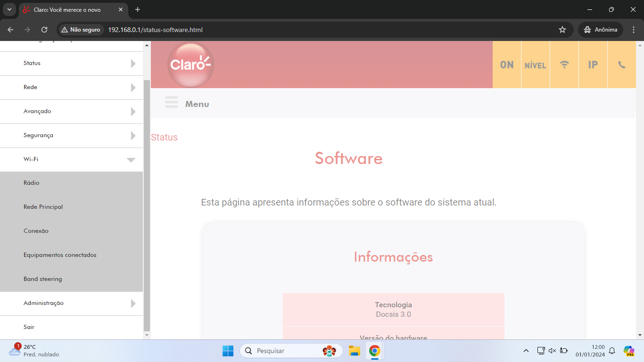Click the phone icon in header
The height and width of the screenshot is (362, 644).
(x=622, y=65)
